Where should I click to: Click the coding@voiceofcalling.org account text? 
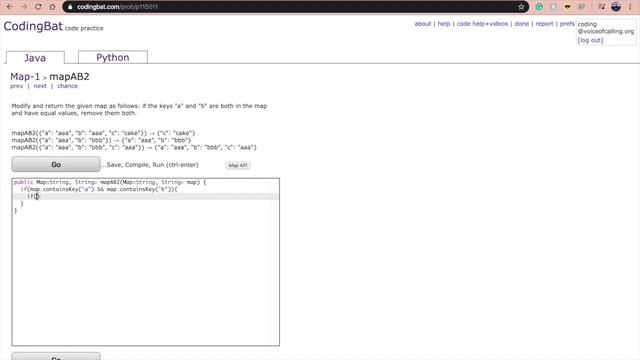(x=606, y=28)
